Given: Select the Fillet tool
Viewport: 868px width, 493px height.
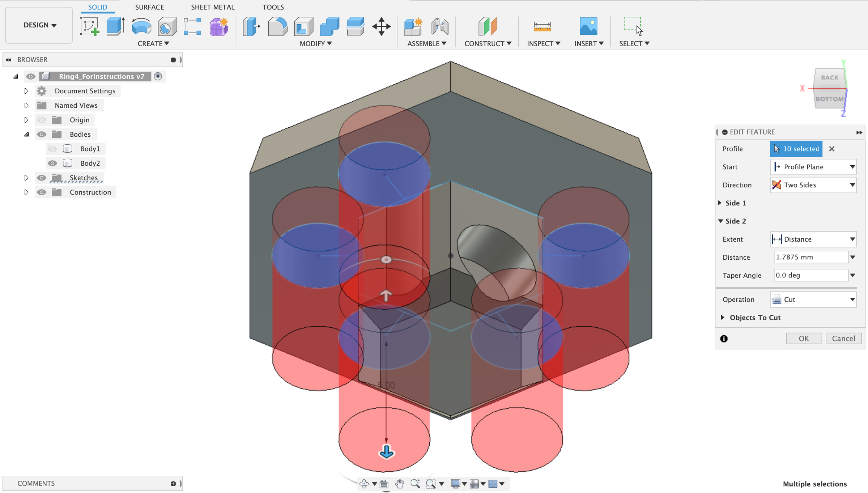Looking at the screenshot, I should (x=277, y=26).
